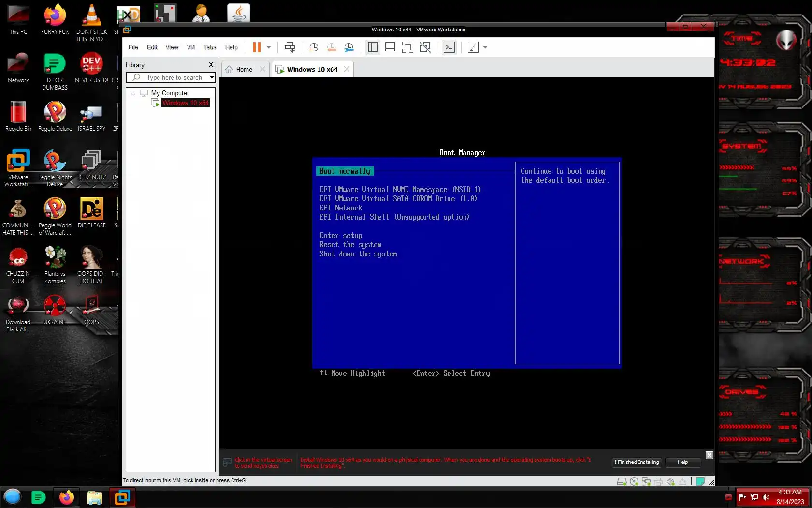812x508 pixels.
Task: Enter full screen mode
Action: point(407,47)
